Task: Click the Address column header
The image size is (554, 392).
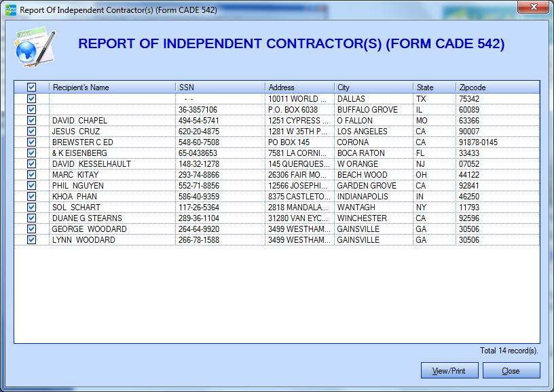Action: coord(299,87)
